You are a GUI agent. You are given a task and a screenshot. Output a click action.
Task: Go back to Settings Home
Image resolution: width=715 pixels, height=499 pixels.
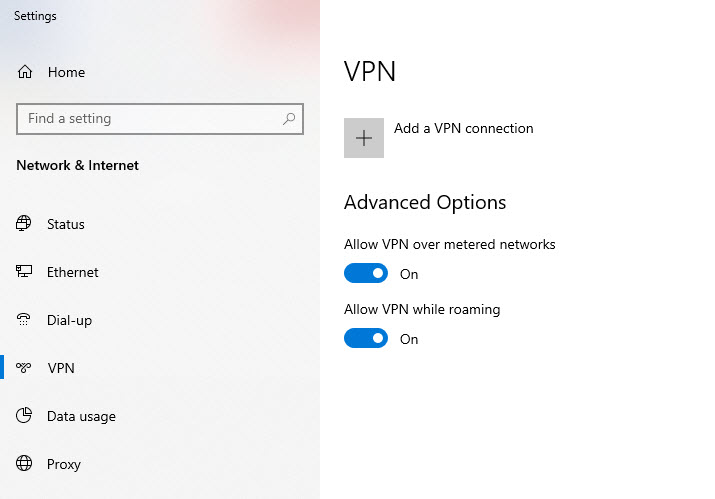coord(66,73)
